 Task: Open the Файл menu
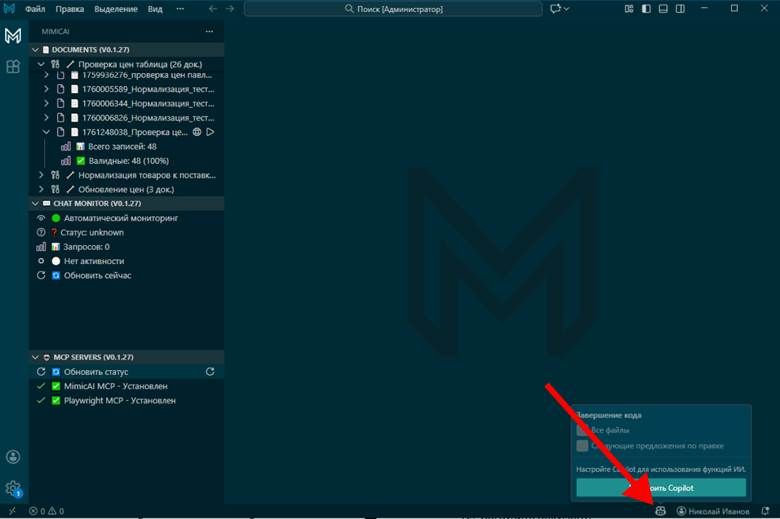coord(35,9)
